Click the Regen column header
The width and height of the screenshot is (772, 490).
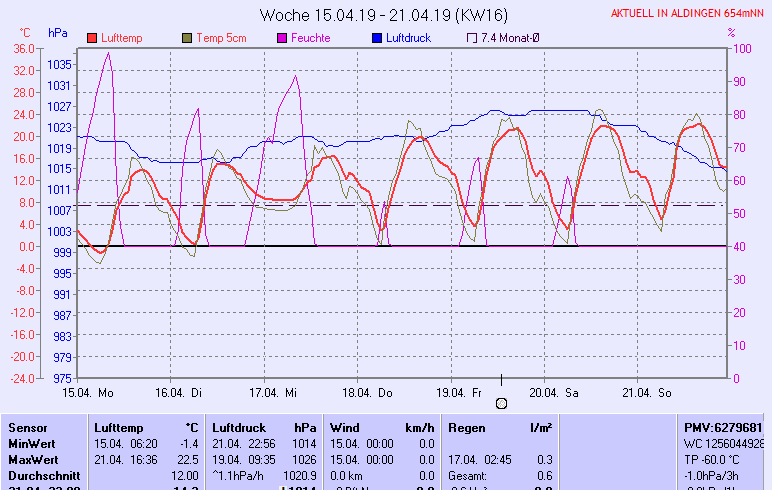coord(465,427)
